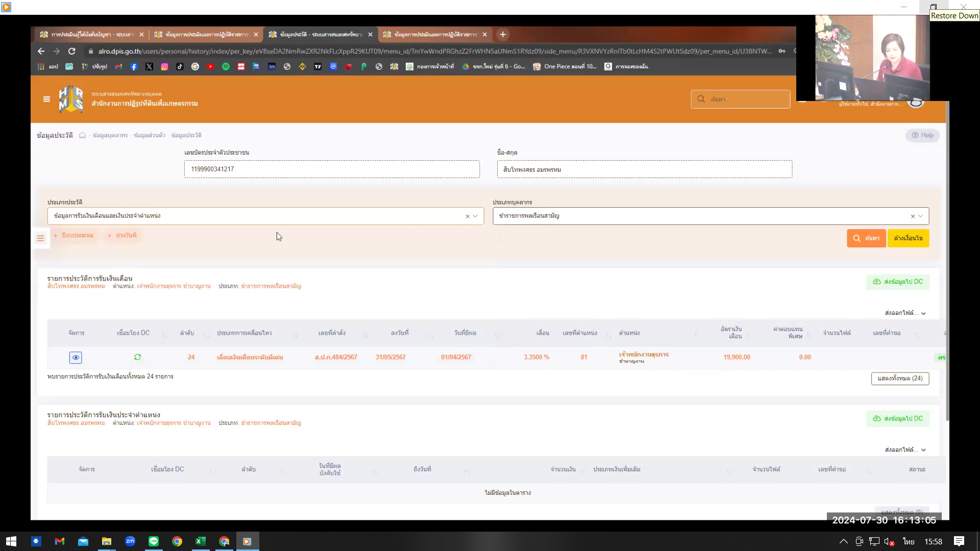
Task: Clear the ประเภทบุคลากร dropdown selection
Action: coord(913,216)
